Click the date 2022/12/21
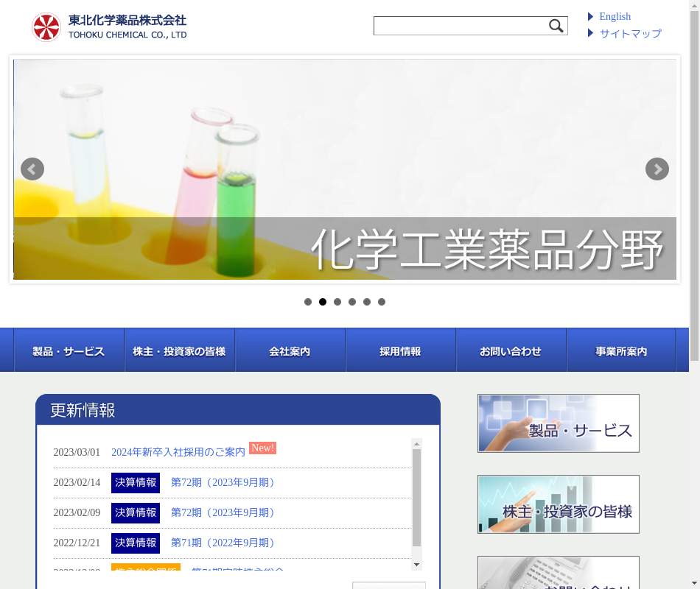700x589 pixels. click(x=77, y=543)
